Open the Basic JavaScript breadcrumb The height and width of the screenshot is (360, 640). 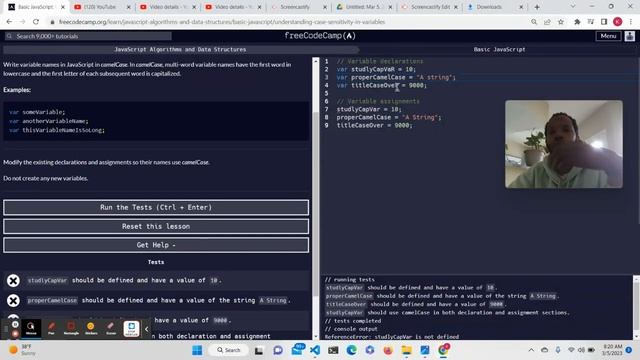click(x=499, y=49)
